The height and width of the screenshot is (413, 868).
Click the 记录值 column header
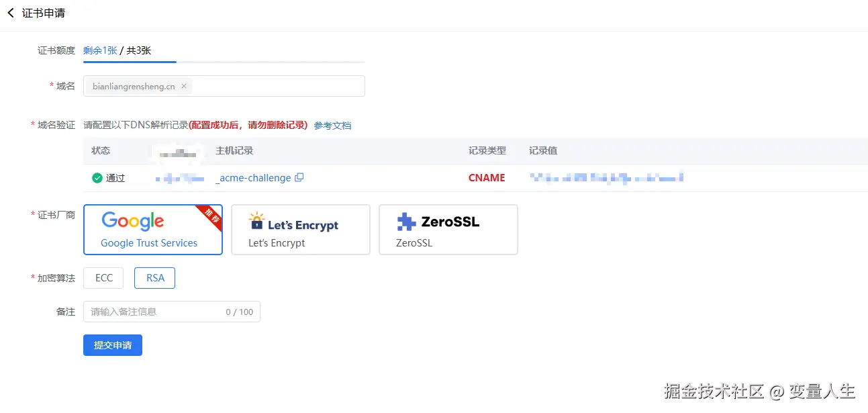click(x=543, y=150)
